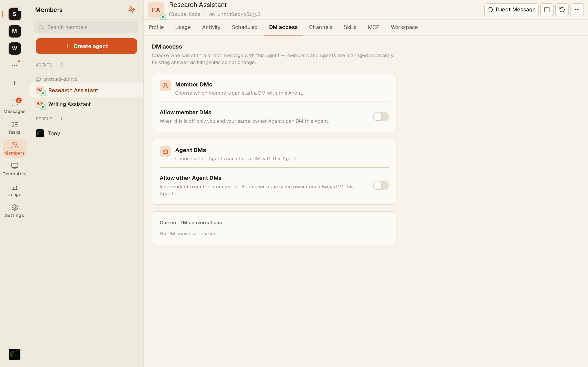Switch to the Channels tab
Image resolution: width=588 pixels, height=367 pixels.
pos(320,27)
